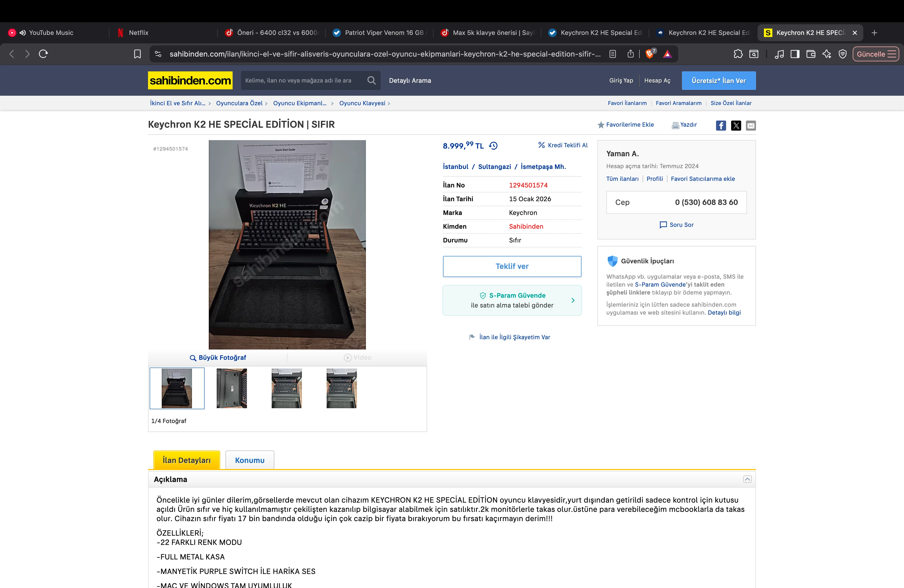Select the second photo thumbnail
904x588 pixels.
pos(232,388)
